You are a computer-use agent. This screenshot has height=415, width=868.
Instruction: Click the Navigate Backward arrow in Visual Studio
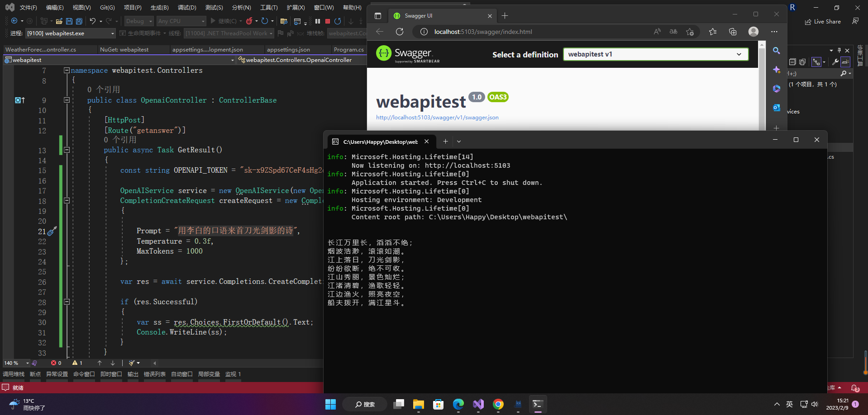coord(14,21)
